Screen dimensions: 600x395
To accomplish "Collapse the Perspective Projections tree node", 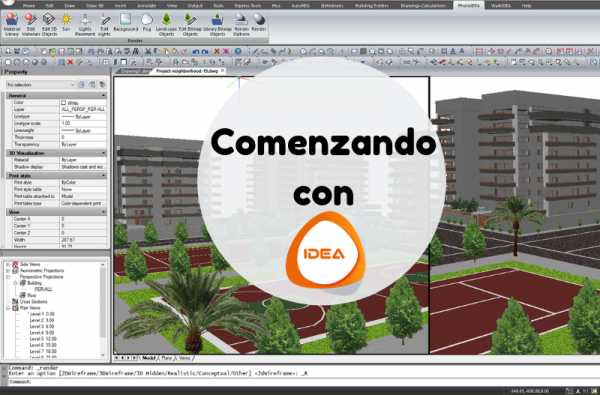I will pyautogui.click(x=8, y=277).
